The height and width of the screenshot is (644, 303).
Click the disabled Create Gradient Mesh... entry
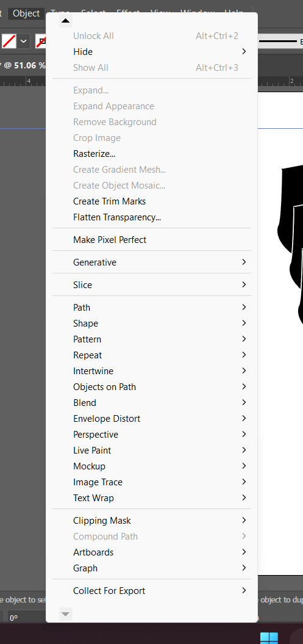coord(152,170)
